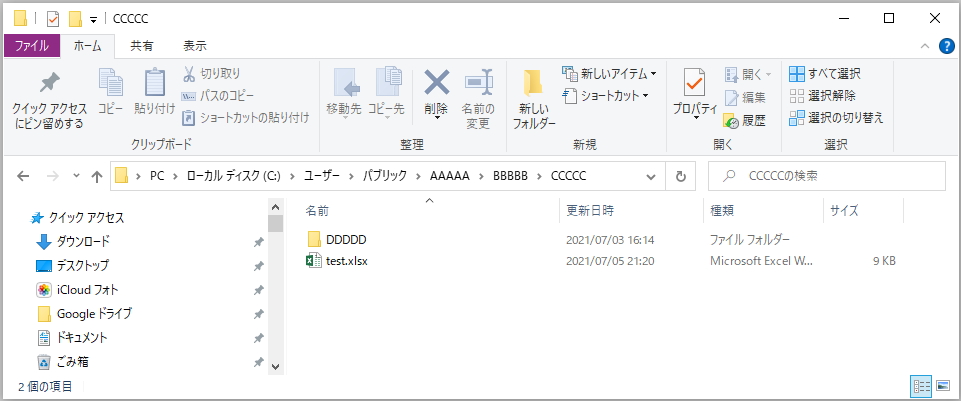Screen dimensions: 961x401
Task: Open the File (ファイル) tab
Action: [x=32, y=46]
